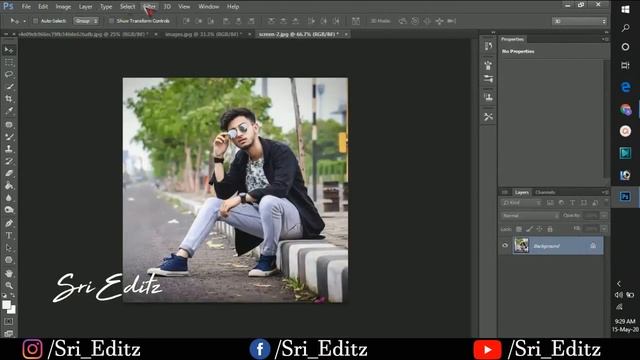Viewport: 640px width, 360px height.
Task: Change screen mode icon at toolbox bottom
Action: [x=9, y=333]
